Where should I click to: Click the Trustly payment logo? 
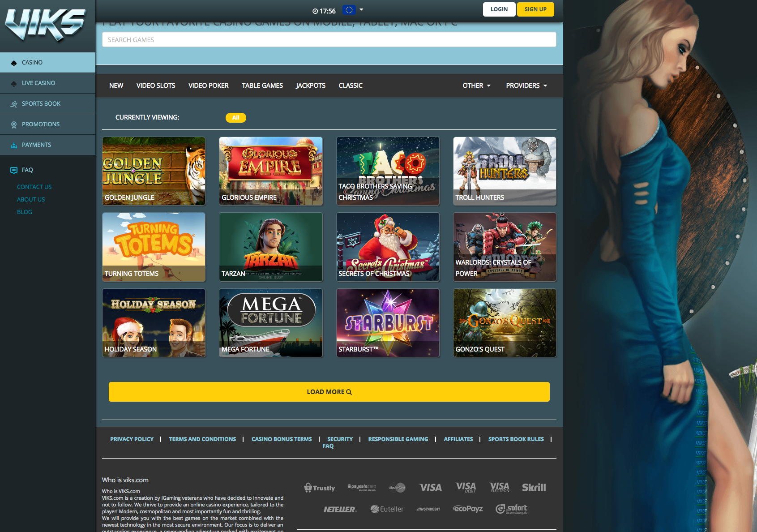click(x=320, y=488)
